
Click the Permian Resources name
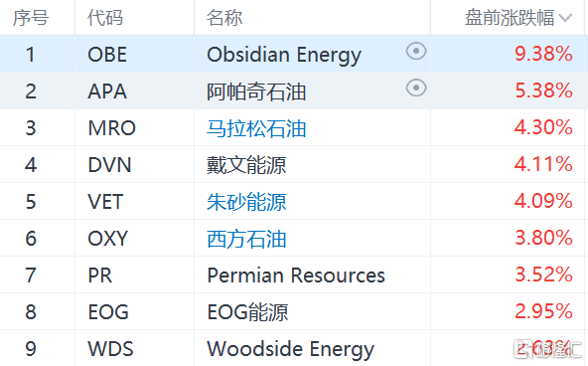click(x=296, y=275)
